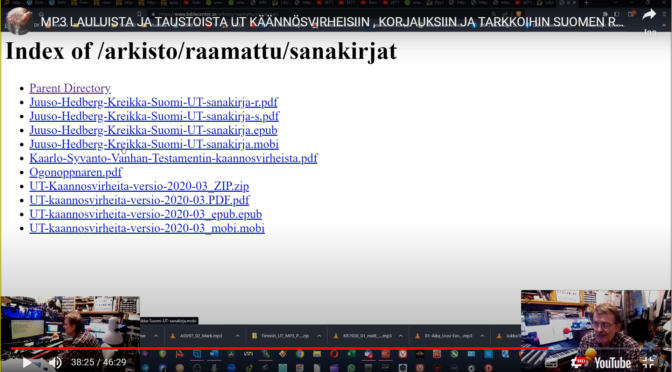Screen dimensions: 672x372
Task: Expand options chevron beside Finnish_UT_MP3 zip
Action: (319, 336)
